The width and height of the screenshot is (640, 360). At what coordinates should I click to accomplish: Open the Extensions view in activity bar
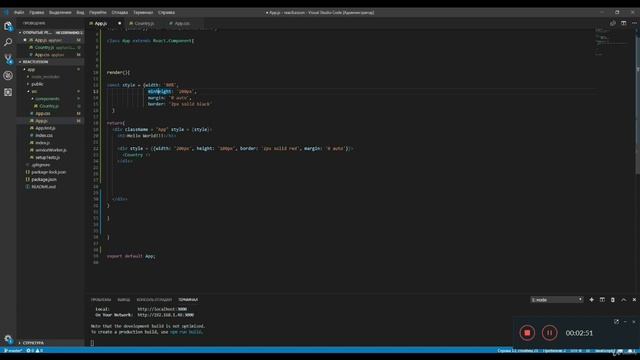coord(8,92)
